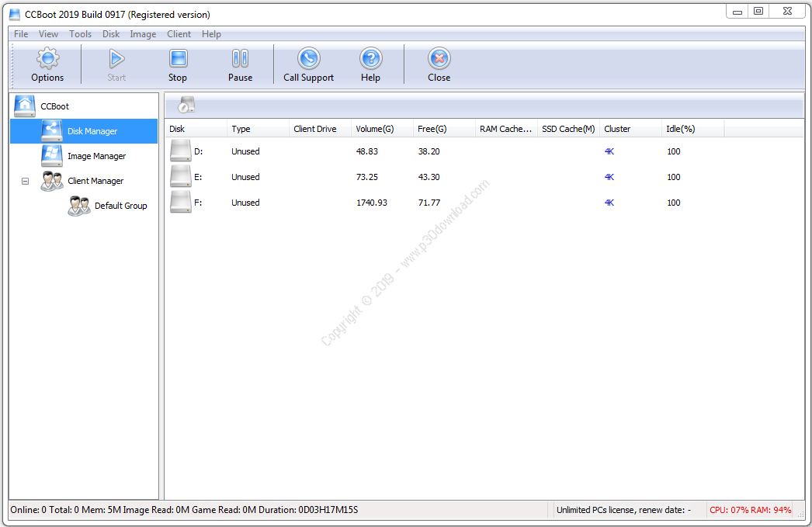812x527 pixels.
Task: Open Call Support phone icon
Action: click(x=309, y=58)
